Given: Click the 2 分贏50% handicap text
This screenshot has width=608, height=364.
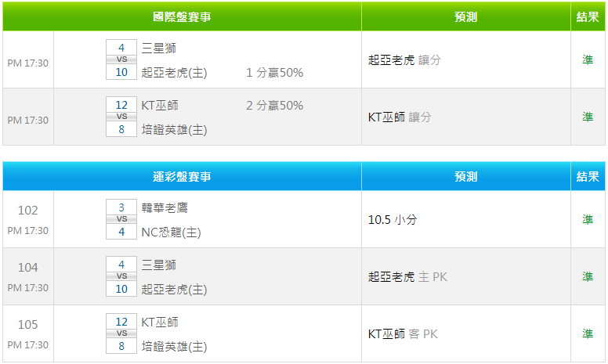Looking at the screenshot, I should (x=274, y=106).
